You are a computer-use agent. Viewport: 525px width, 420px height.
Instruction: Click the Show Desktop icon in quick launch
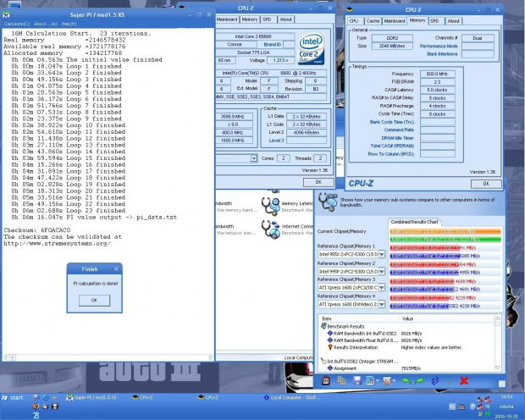click(x=36, y=397)
